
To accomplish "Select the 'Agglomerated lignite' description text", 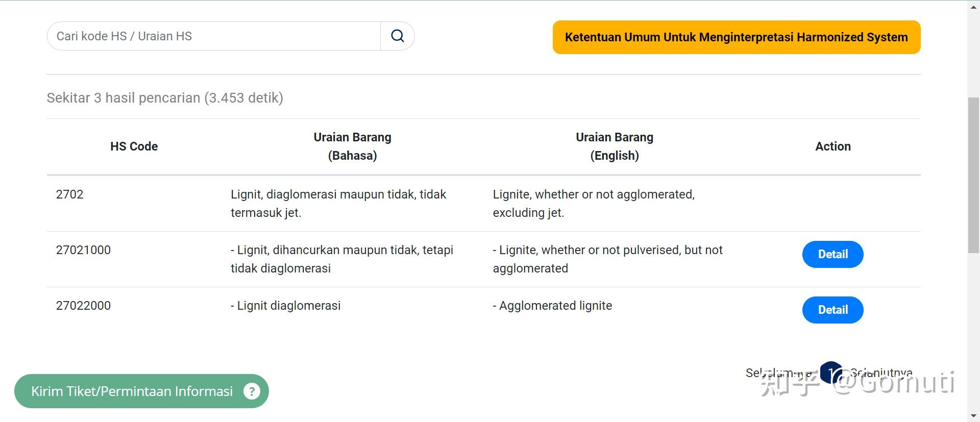I will pos(555,306).
